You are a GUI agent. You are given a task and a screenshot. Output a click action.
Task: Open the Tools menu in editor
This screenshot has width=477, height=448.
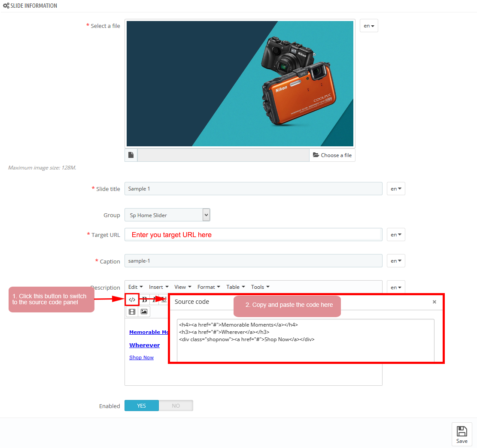(x=260, y=287)
